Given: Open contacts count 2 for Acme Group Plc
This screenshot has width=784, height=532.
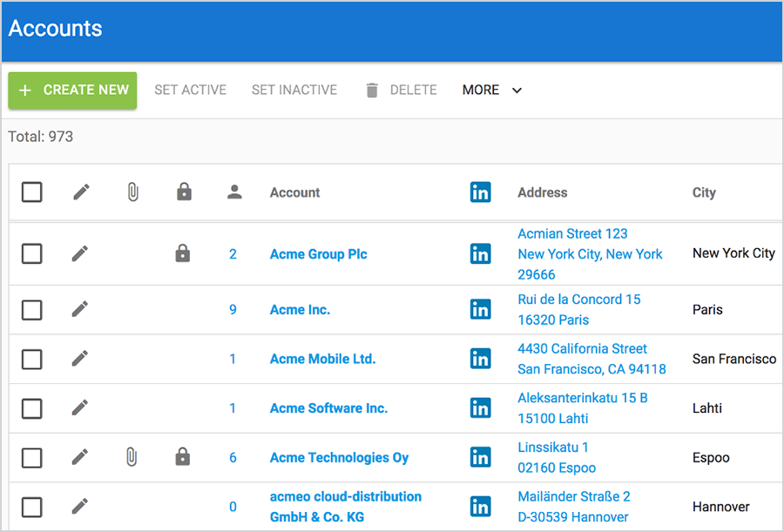Looking at the screenshot, I should pyautogui.click(x=233, y=254).
